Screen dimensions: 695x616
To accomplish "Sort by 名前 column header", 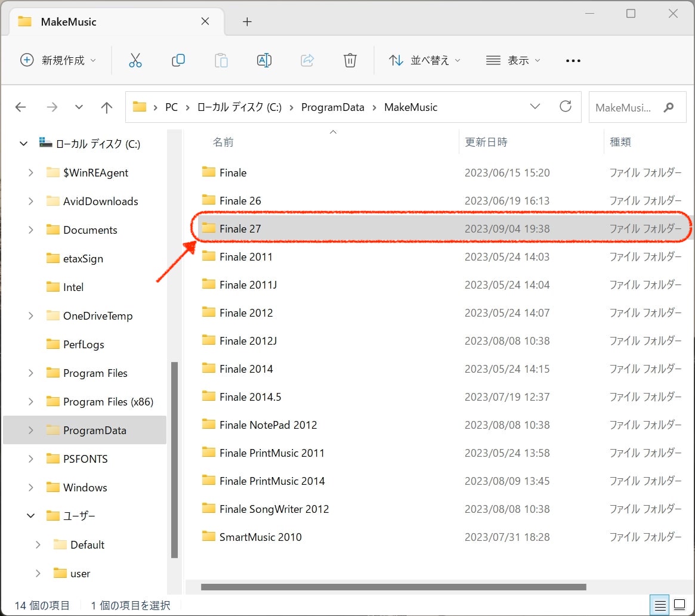I will 223,142.
